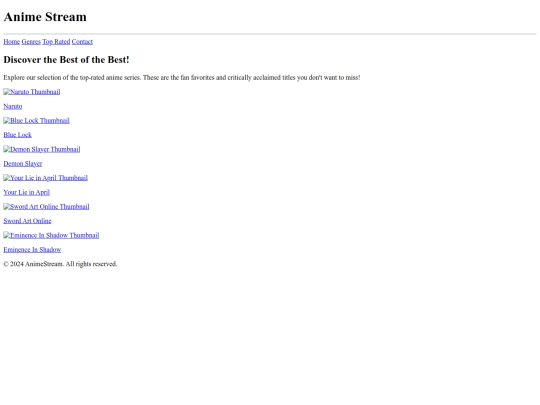Click the Eminence In Shadow Thumbnail image
This screenshot has height=405, width=540.
(x=51, y=235)
